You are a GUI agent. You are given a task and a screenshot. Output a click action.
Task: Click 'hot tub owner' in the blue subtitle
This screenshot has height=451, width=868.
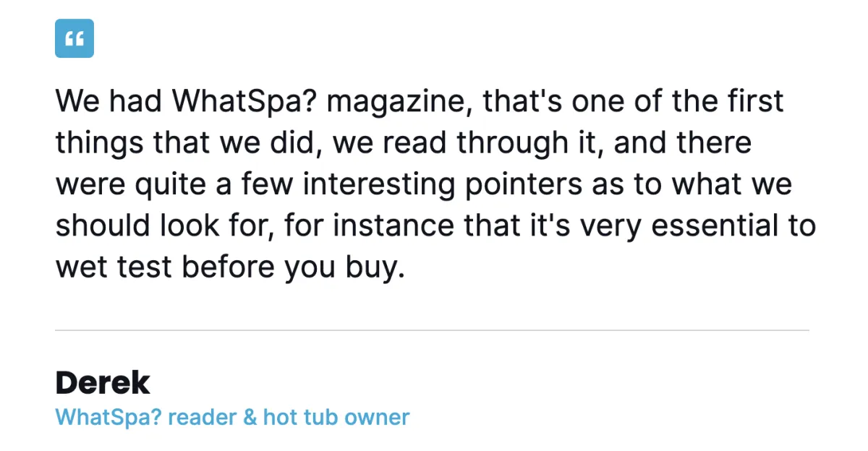pyautogui.click(x=336, y=417)
